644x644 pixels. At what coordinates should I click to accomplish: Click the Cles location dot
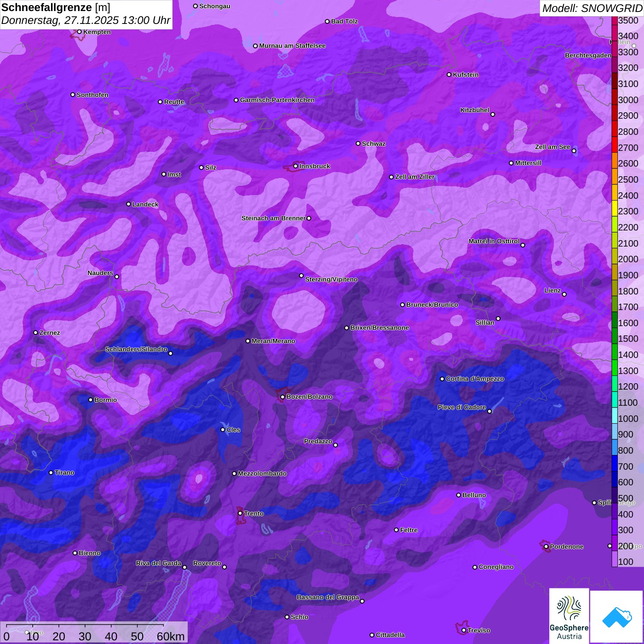pyautogui.click(x=223, y=430)
